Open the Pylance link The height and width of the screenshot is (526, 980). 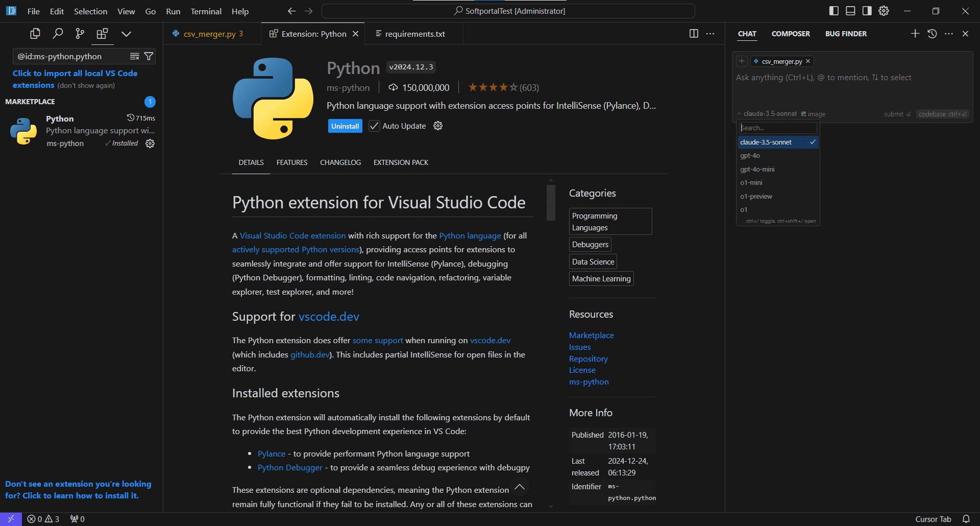click(x=272, y=453)
